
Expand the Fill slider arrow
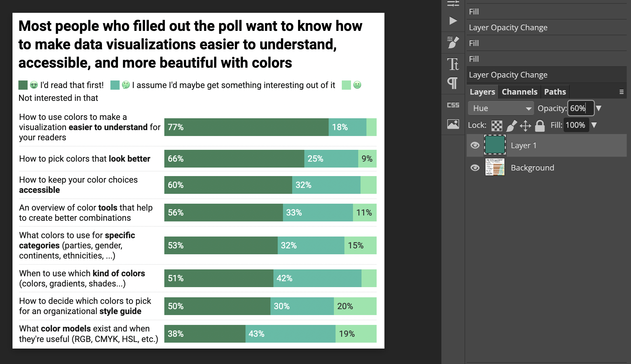(x=594, y=125)
